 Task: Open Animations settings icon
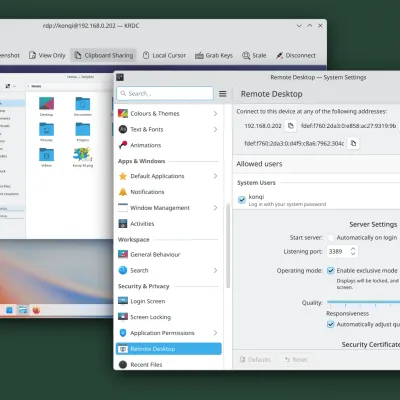pyautogui.click(x=123, y=145)
